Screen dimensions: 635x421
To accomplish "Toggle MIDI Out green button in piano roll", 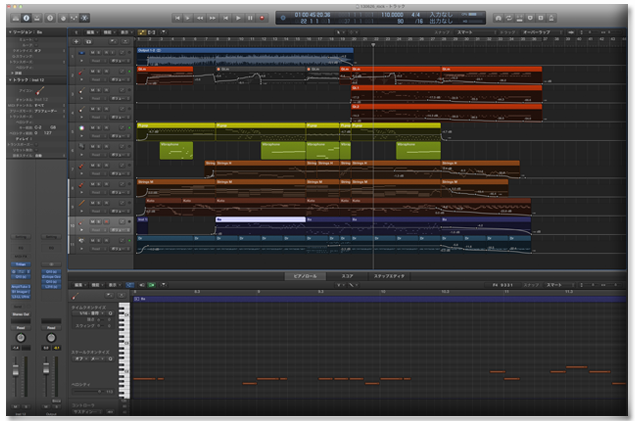I will tap(151, 285).
